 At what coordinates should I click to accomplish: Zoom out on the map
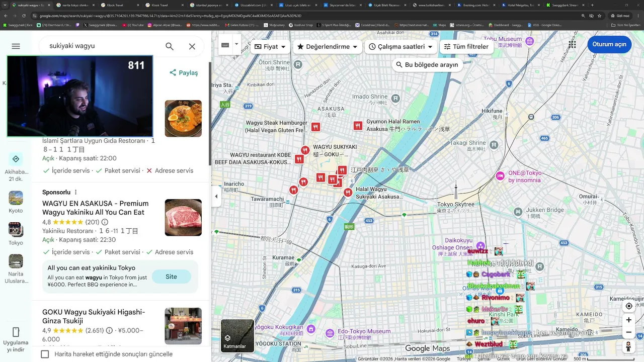click(628, 332)
